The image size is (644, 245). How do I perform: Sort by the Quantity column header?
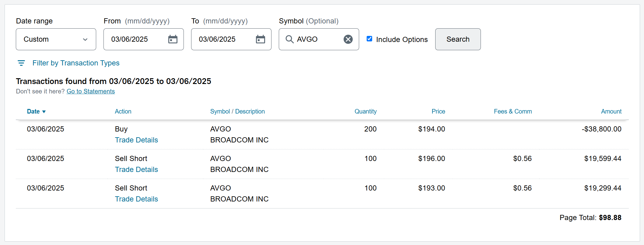[x=366, y=111]
